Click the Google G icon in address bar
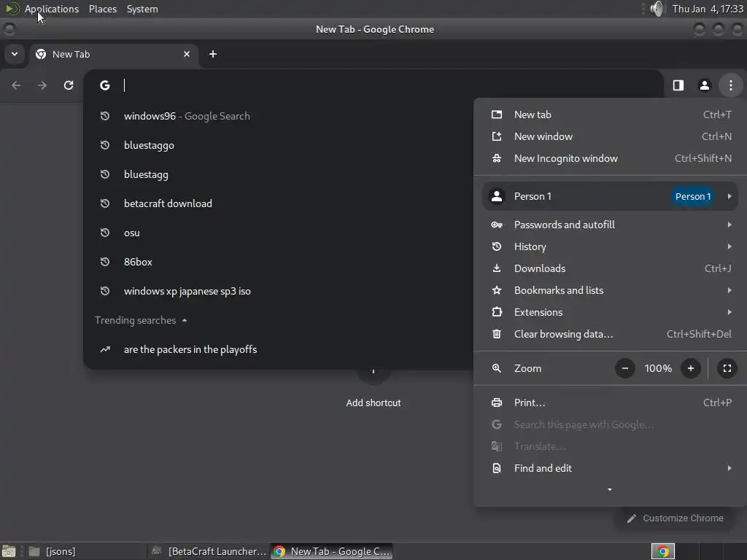747x560 pixels. point(105,85)
